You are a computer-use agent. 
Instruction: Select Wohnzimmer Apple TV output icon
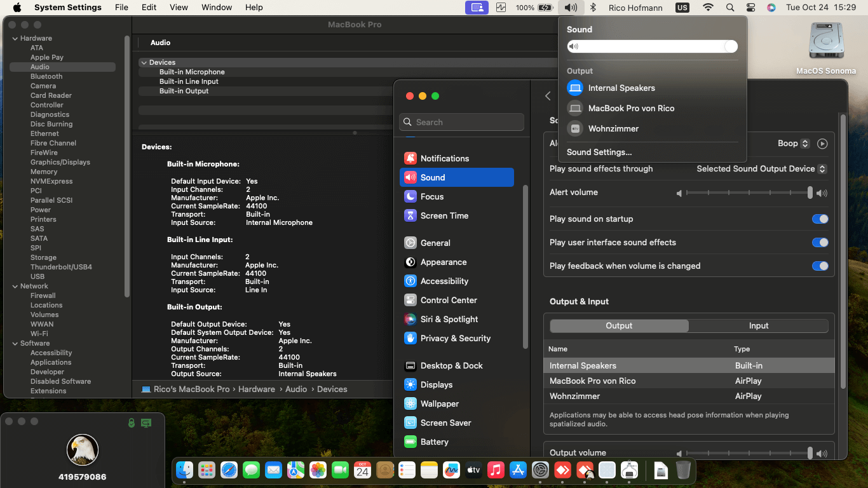tap(575, 128)
